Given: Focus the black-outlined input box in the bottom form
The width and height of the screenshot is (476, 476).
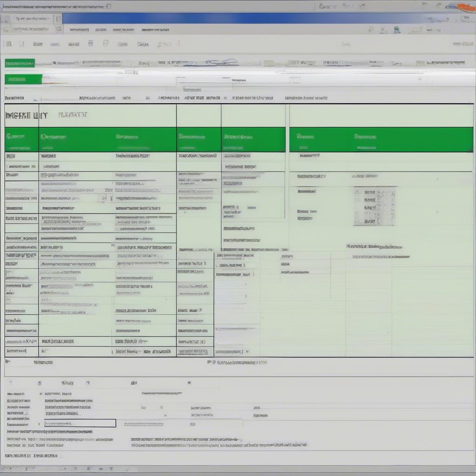Looking at the screenshot, I should pyautogui.click(x=80, y=423).
